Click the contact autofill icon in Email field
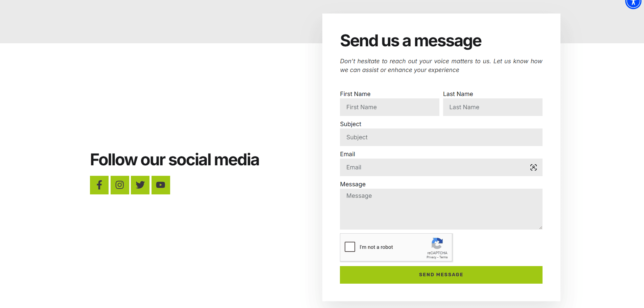The width and height of the screenshot is (644, 308). click(533, 167)
